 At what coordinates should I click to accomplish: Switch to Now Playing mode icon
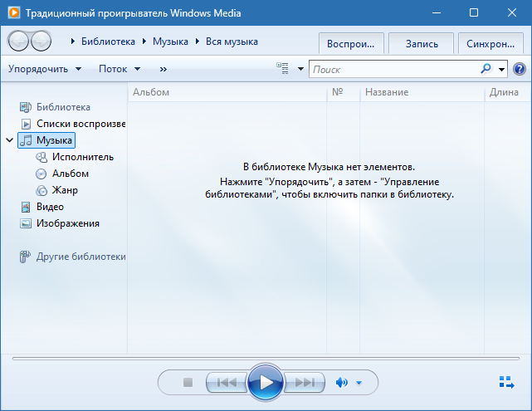(506, 382)
